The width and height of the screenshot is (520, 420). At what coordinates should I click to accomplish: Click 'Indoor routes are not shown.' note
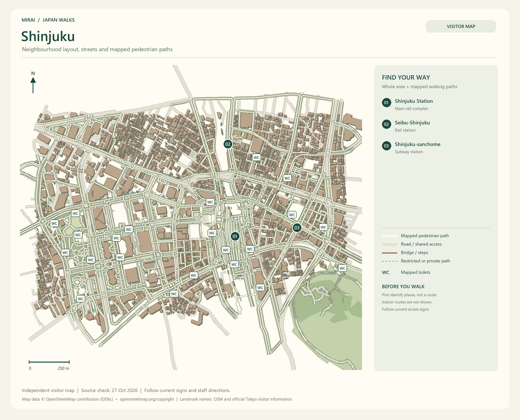click(x=407, y=302)
